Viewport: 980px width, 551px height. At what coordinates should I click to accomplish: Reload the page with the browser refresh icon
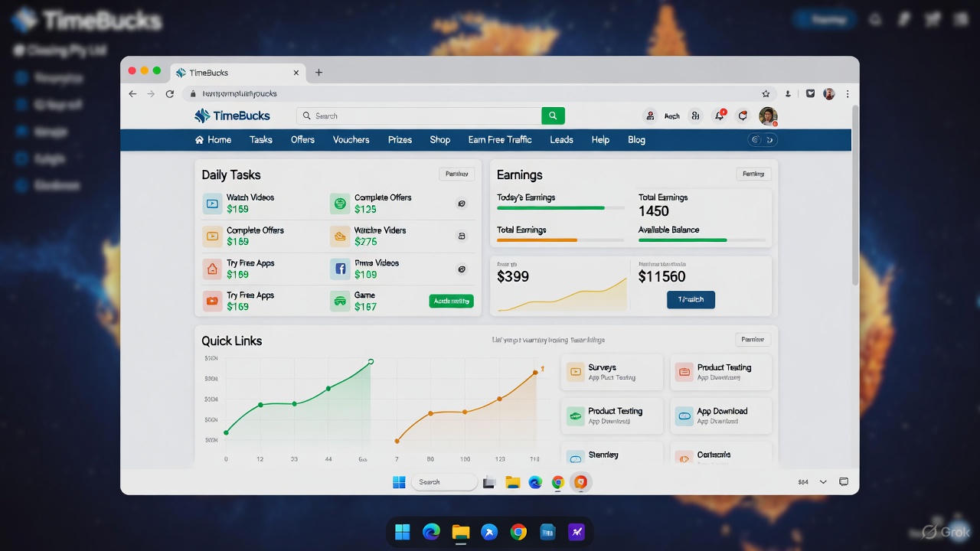pyautogui.click(x=169, y=93)
